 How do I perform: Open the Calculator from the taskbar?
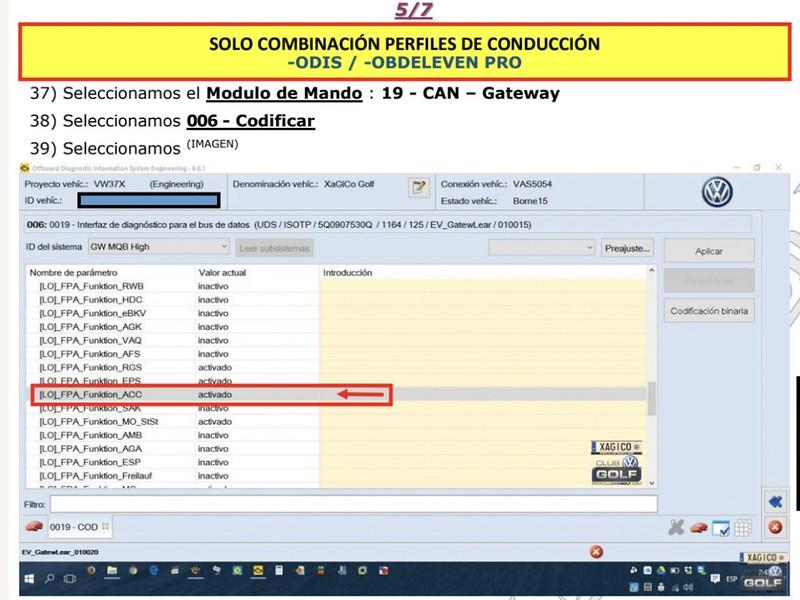pos(279,570)
